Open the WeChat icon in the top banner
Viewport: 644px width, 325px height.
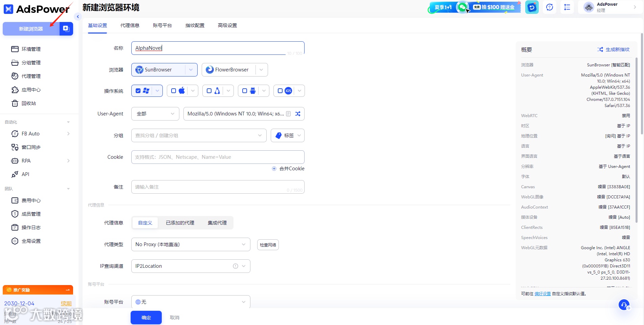click(462, 7)
